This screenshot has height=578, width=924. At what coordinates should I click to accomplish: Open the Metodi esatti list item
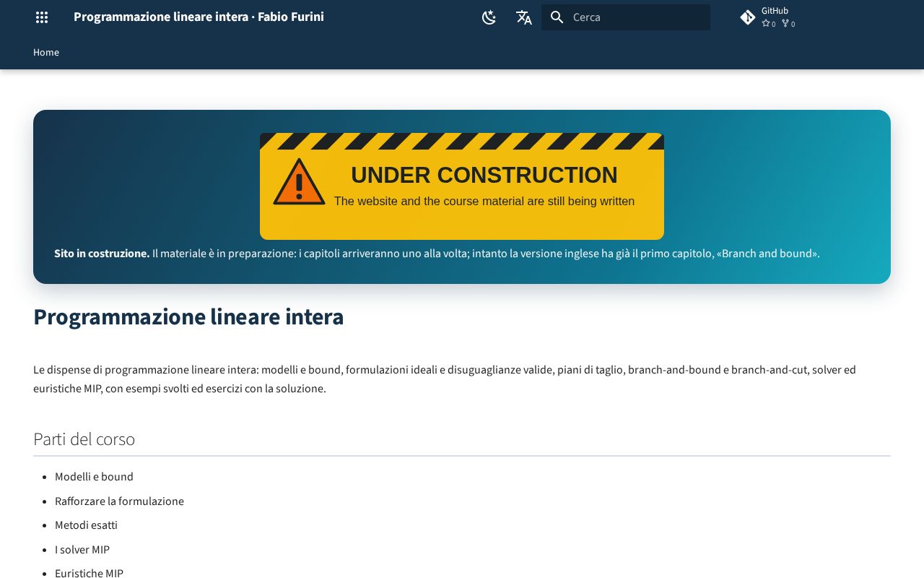[86, 525]
